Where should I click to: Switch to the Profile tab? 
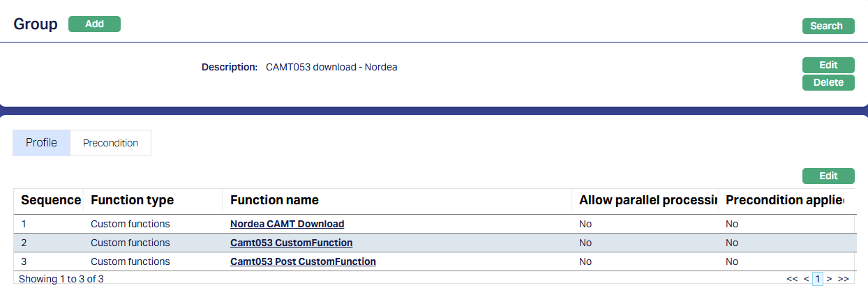pos(41,143)
